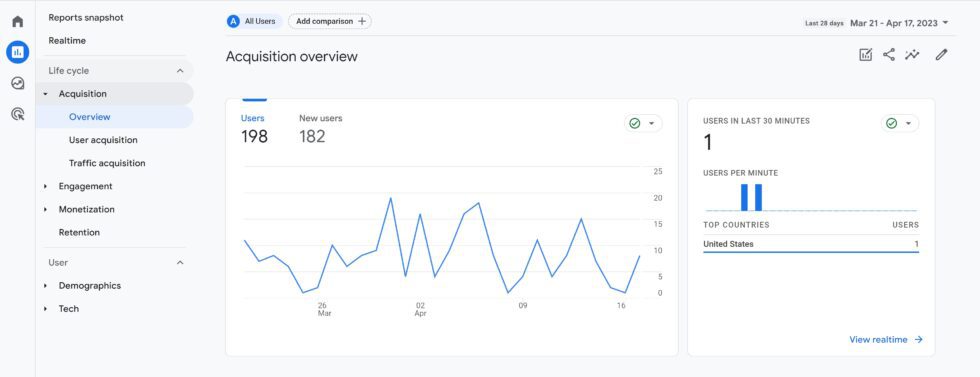Open the Explore icon in sidebar

click(18, 83)
